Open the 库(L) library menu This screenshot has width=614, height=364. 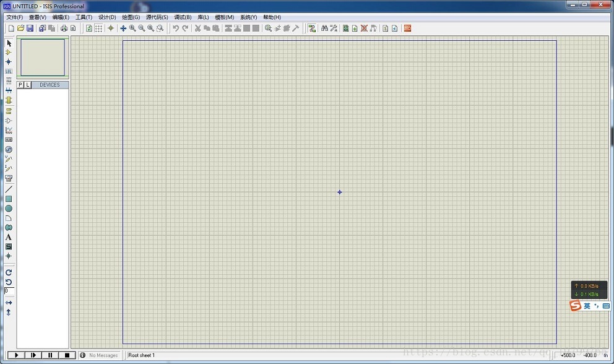pos(203,17)
